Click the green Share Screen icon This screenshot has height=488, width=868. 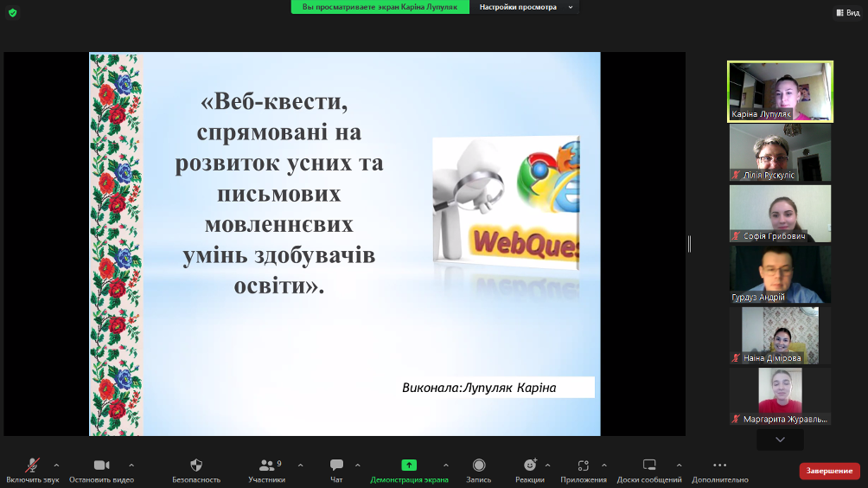[409, 466]
